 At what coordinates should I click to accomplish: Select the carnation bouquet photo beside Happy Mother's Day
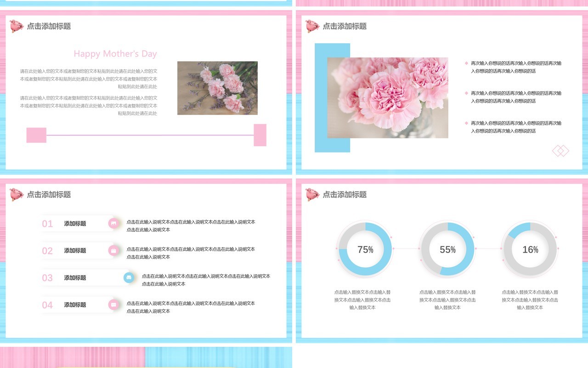(x=217, y=88)
